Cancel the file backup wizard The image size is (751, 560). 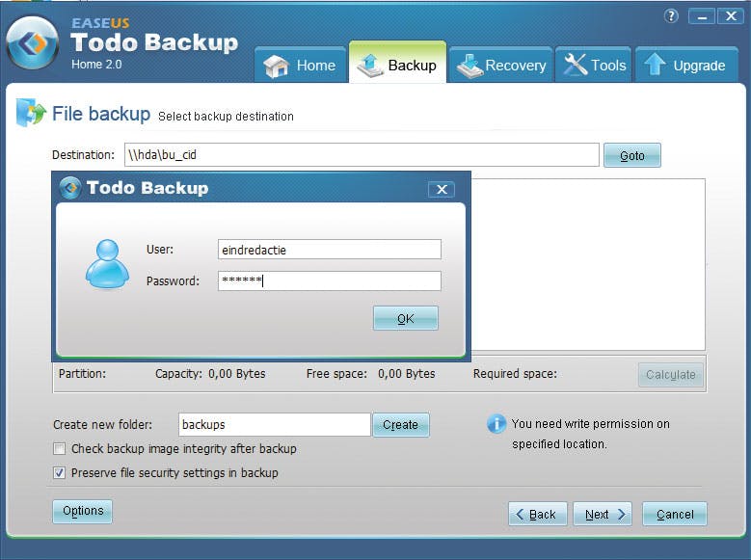click(x=675, y=515)
